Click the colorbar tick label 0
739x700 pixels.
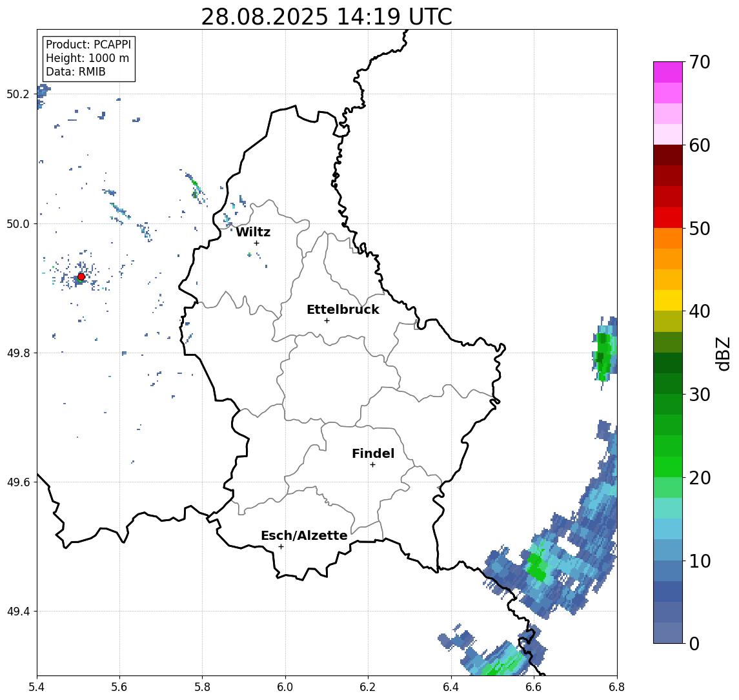[694, 644]
